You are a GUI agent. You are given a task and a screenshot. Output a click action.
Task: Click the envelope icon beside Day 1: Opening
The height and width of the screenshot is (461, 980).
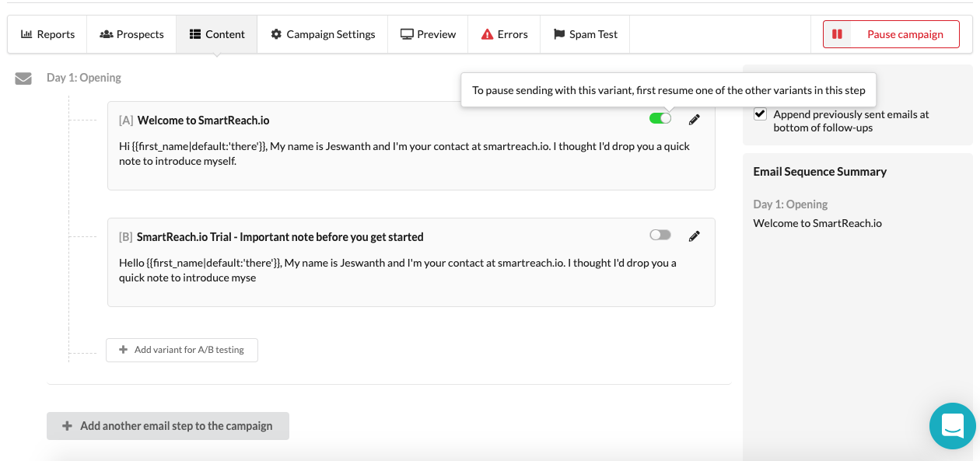(x=23, y=79)
